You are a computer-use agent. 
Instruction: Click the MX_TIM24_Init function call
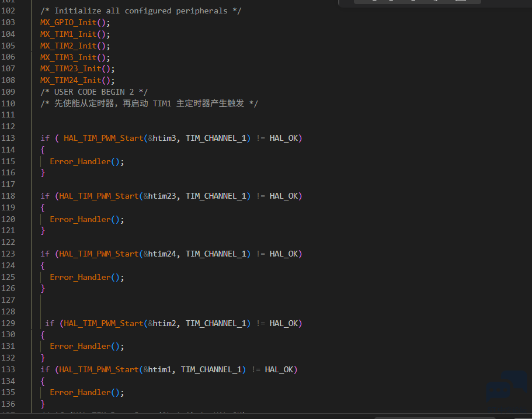77,81
